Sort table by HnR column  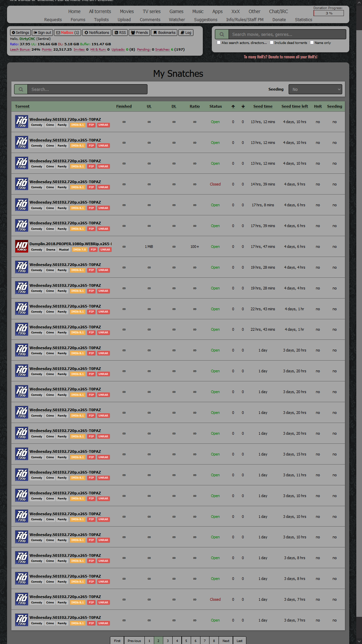click(318, 106)
